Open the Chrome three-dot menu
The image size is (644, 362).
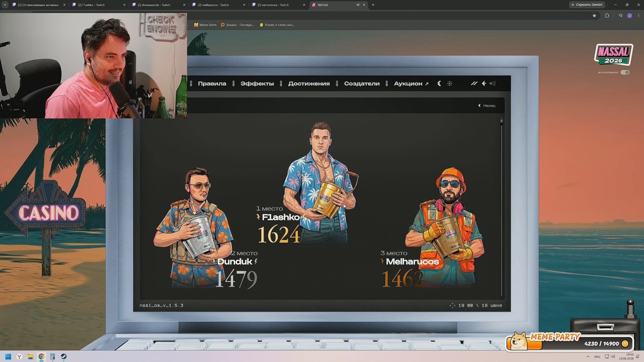(x=638, y=15)
